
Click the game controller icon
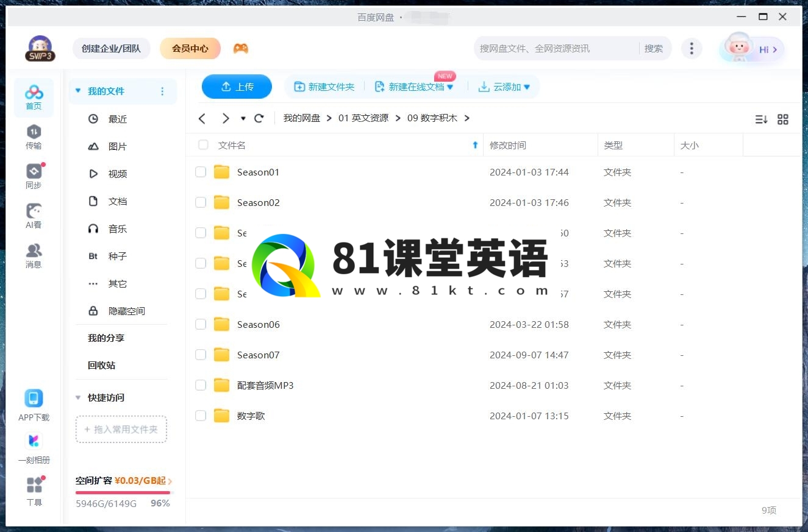tap(241, 48)
